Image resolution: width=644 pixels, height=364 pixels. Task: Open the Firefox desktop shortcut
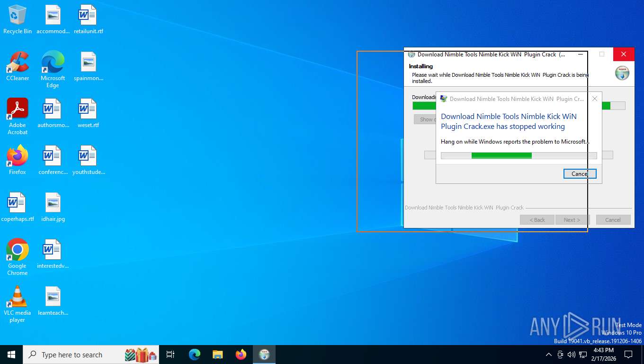pos(18,160)
